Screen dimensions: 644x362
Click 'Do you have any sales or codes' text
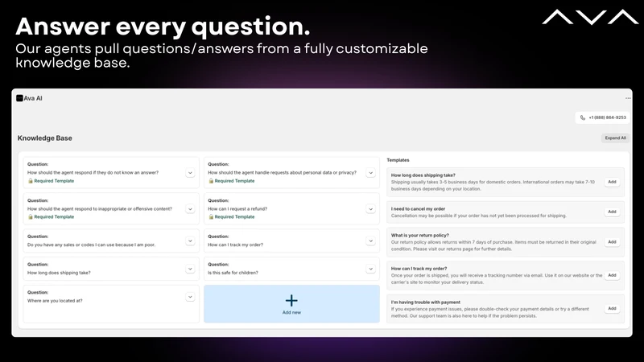pyautogui.click(x=91, y=245)
